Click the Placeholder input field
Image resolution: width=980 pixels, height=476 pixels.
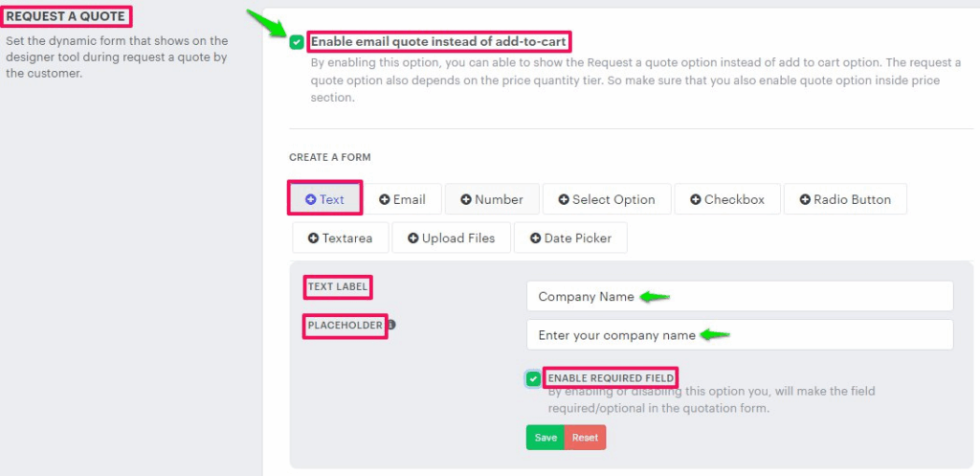coord(739,335)
